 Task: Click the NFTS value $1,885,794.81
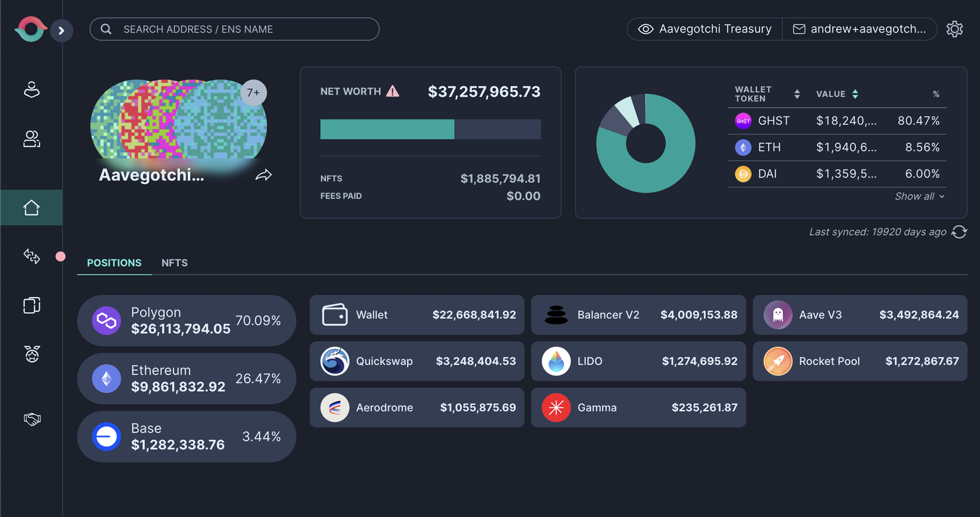click(500, 179)
